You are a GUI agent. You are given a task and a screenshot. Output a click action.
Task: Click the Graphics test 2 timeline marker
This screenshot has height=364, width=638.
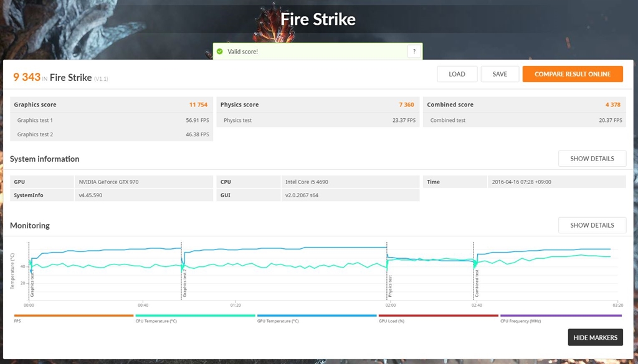[x=184, y=282]
